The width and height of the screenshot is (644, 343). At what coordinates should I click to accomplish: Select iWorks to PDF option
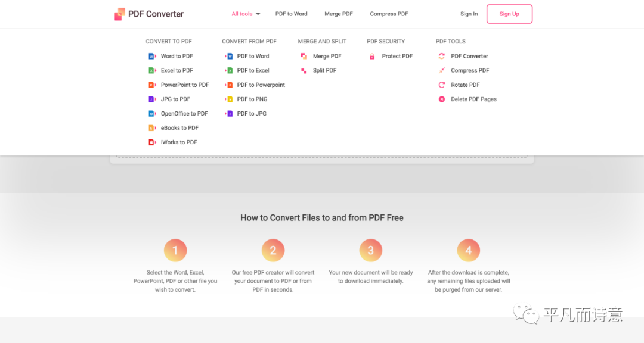(x=179, y=142)
